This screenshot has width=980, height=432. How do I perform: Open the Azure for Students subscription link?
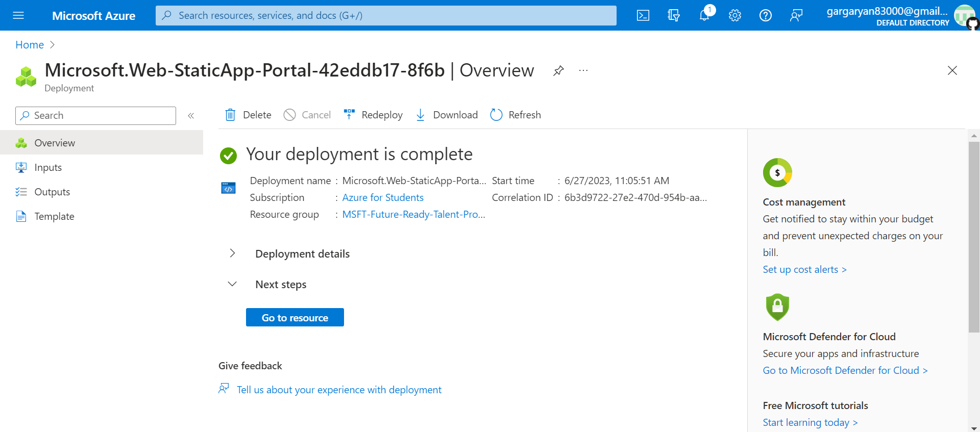point(383,197)
